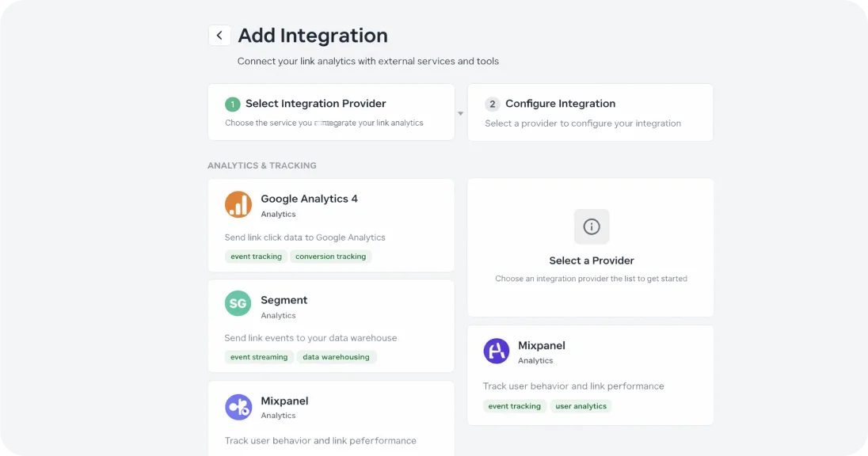
Task: Click the back arrow next to Add Integration
Action: (x=219, y=35)
